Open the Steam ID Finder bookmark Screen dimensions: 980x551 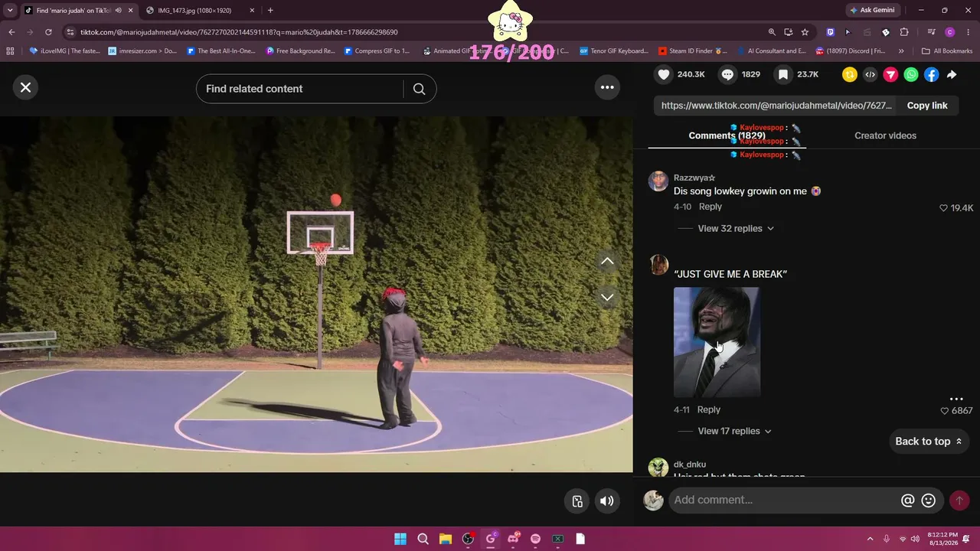693,51
